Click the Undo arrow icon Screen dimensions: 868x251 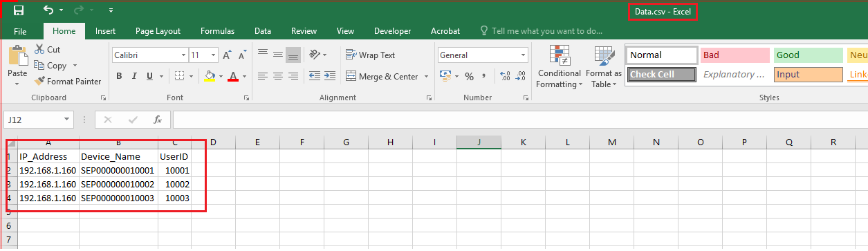(48, 10)
